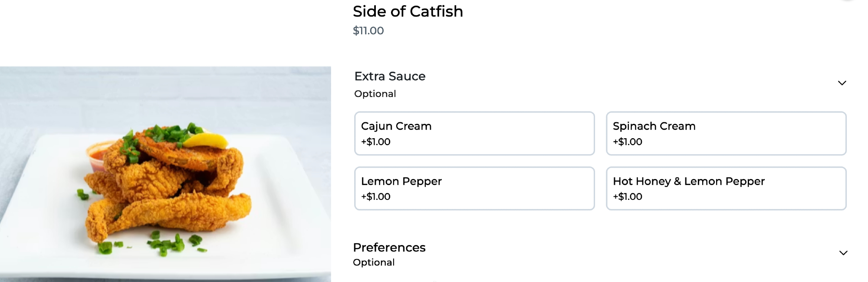Click the Preferences section heading

(x=389, y=248)
